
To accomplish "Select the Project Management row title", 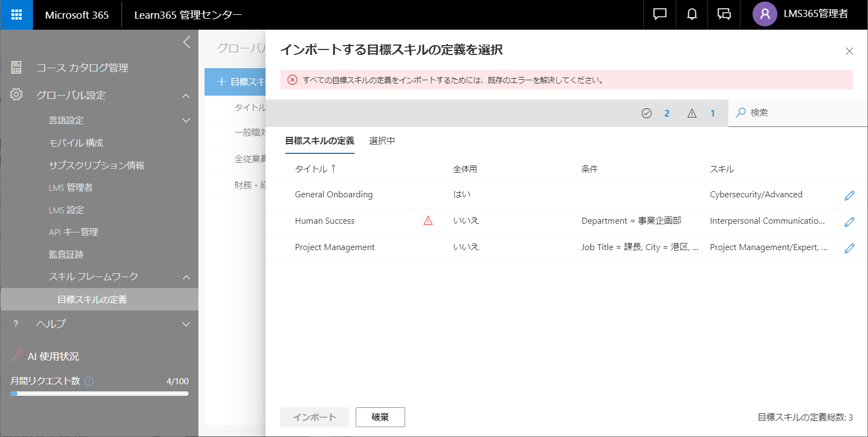I will point(334,247).
